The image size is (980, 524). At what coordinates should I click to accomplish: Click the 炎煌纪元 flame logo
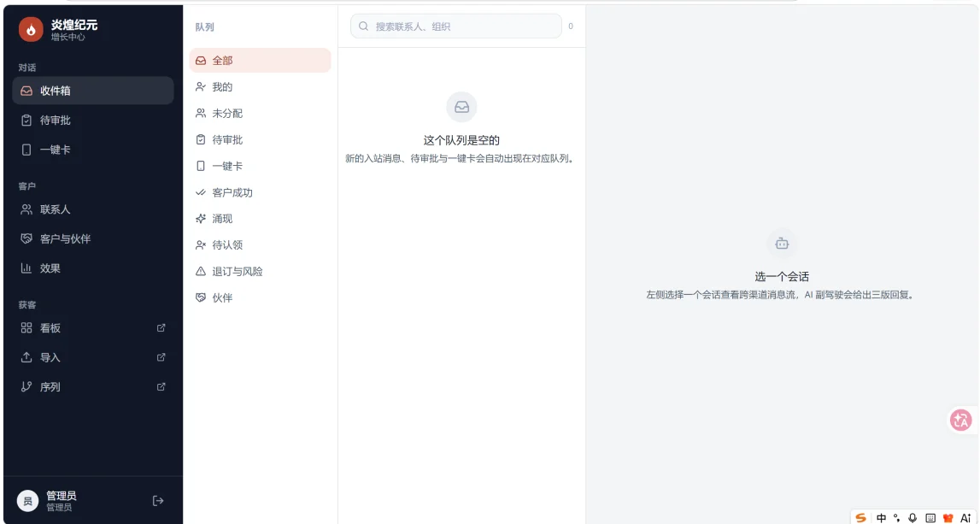[31, 29]
